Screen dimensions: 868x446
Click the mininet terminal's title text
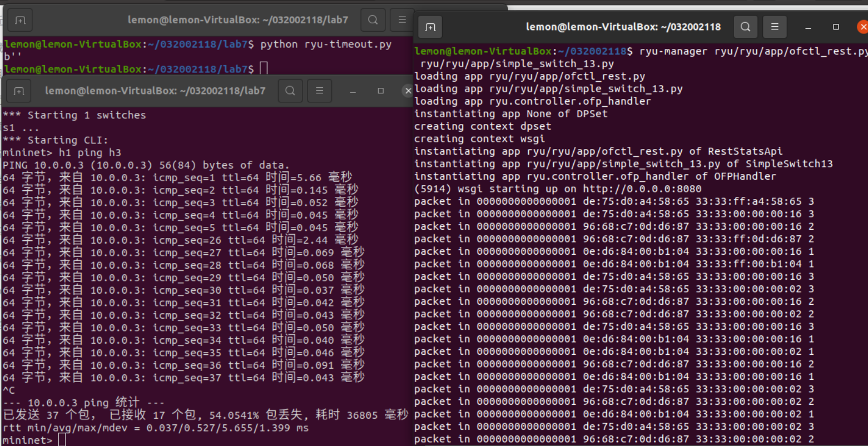[x=155, y=91]
